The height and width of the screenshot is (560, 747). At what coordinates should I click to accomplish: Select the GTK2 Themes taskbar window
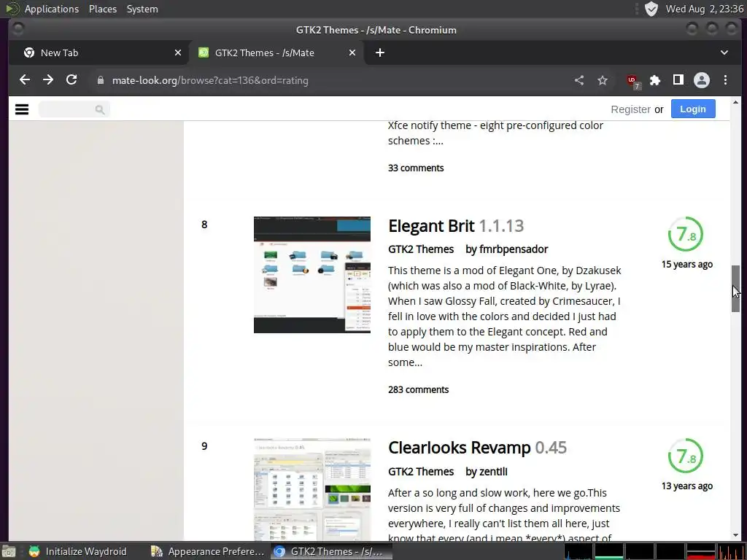coord(330,551)
